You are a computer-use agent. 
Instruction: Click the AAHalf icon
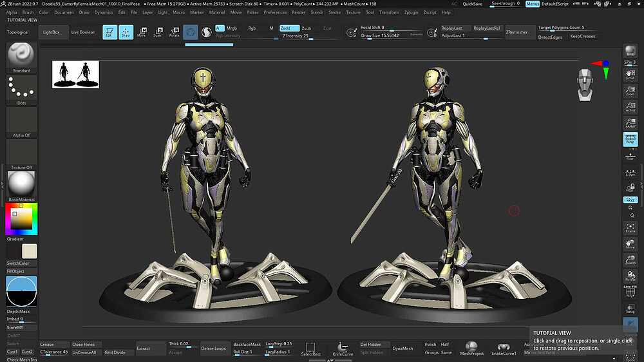pyautogui.click(x=630, y=123)
